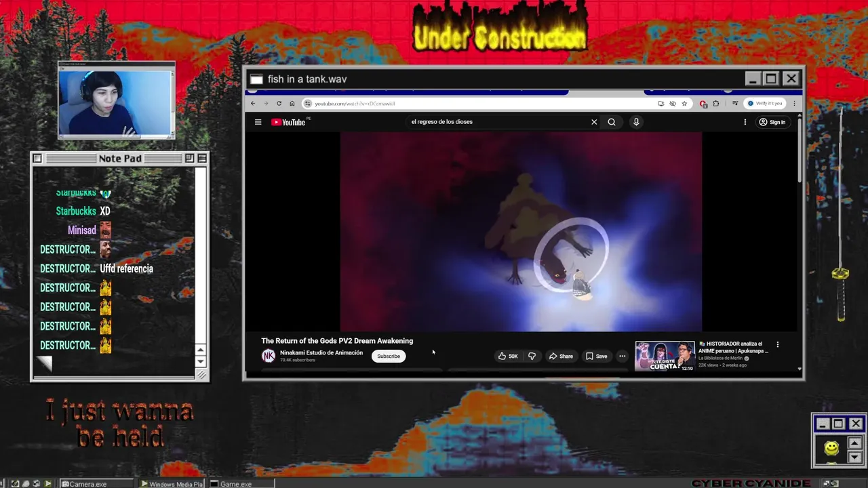Click the 'fish in a tank.wav' title text
Viewport: 868px width, 488px height.
tap(307, 79)
